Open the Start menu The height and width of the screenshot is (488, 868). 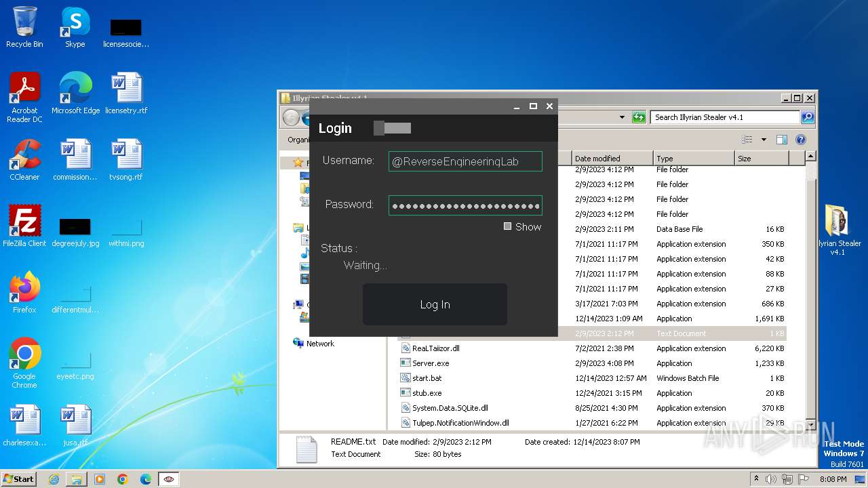coord(19,479)
